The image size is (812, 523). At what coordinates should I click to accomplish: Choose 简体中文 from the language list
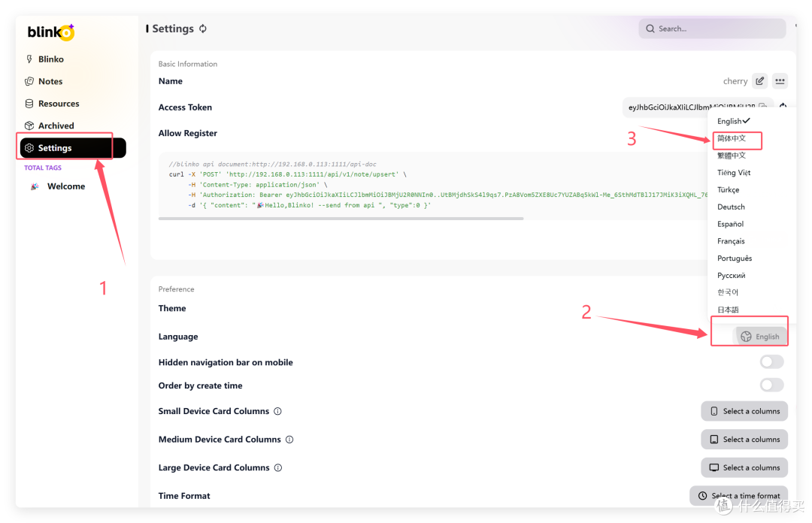732,138
